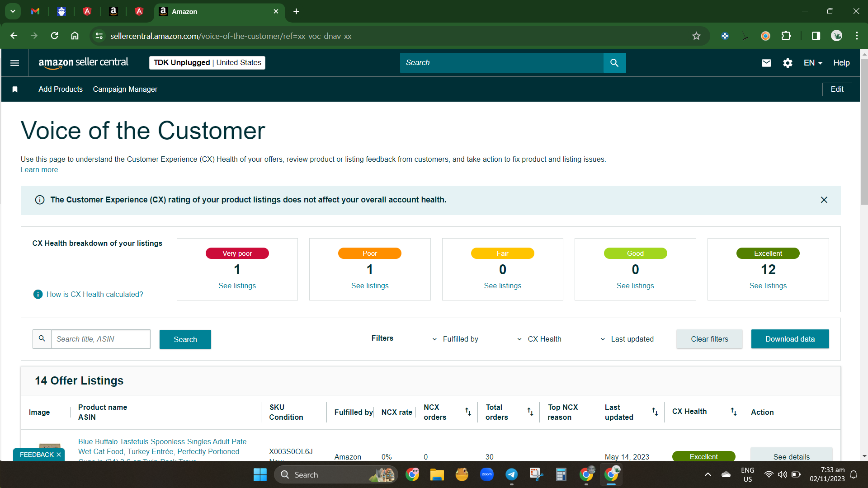See listings under Fair

(x=502, y=286)
